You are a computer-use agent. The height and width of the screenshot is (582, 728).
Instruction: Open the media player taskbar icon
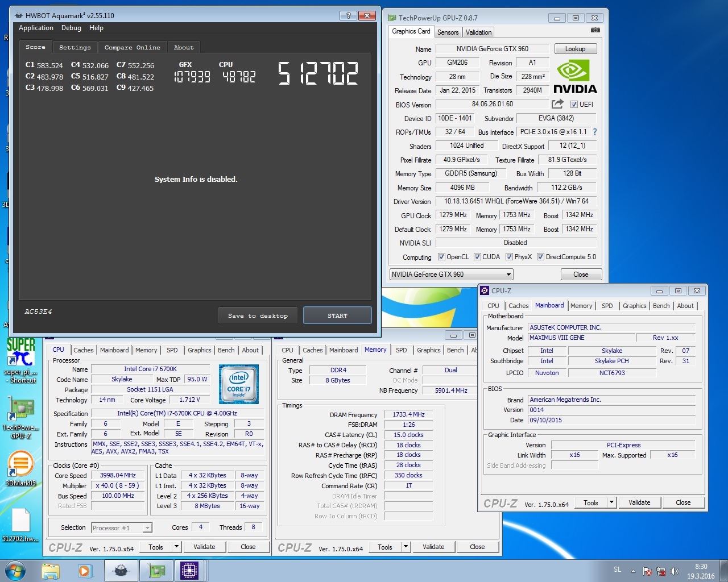coord(85,571)
